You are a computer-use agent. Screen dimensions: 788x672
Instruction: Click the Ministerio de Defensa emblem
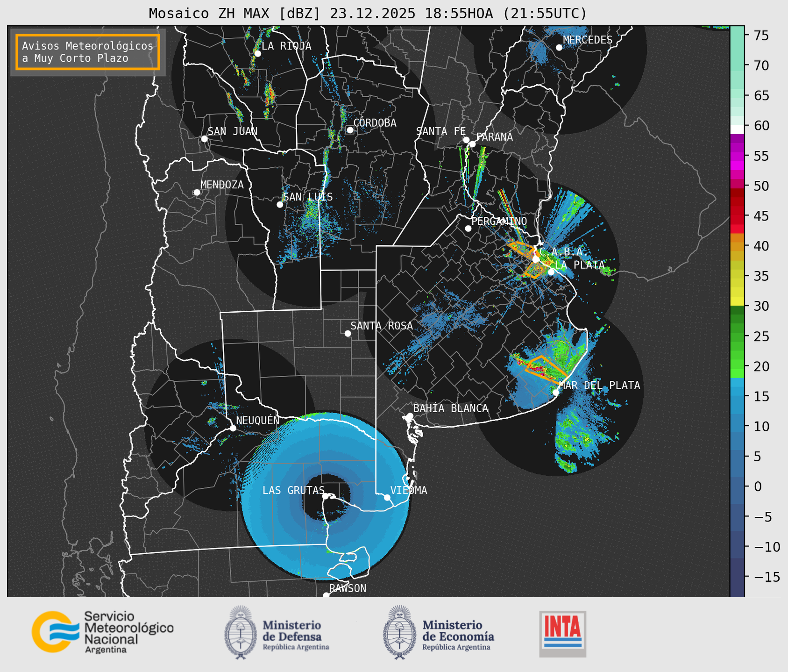point(241,632)
